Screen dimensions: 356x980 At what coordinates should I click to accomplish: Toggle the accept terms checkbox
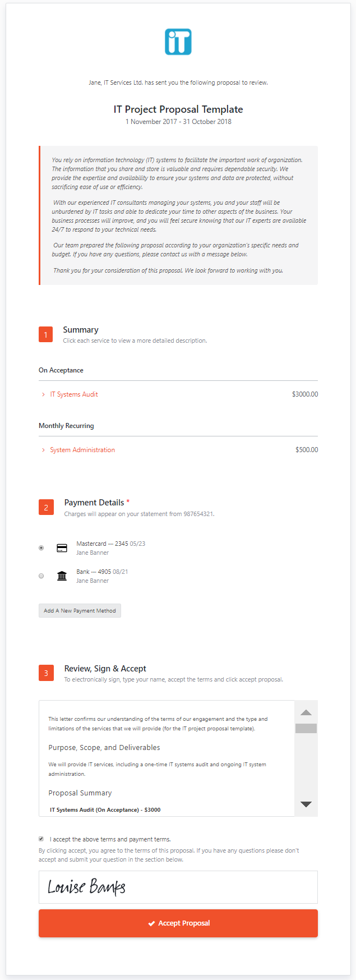(x=41, y=839)
